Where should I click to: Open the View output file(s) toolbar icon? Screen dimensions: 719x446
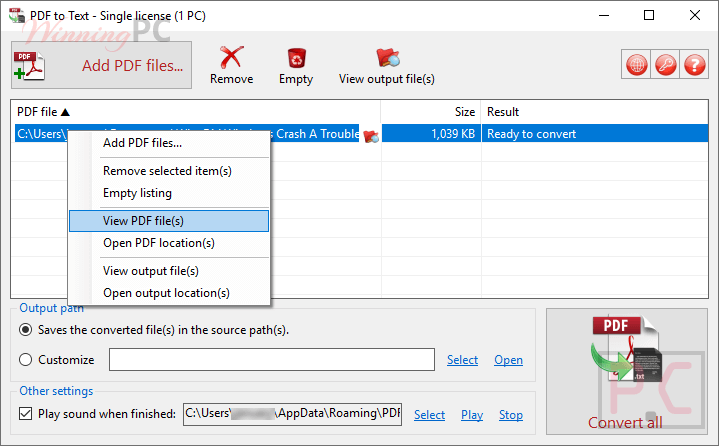[387, 65]
